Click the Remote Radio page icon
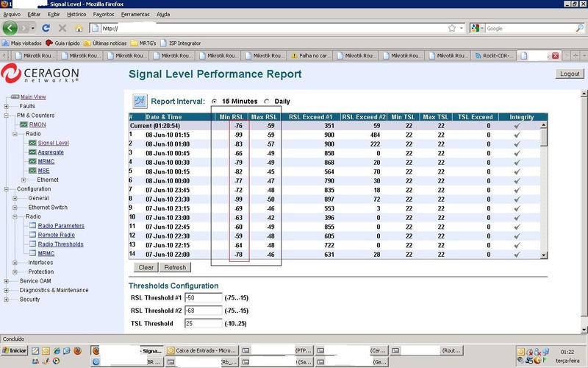This screenshot has width=588, height=368. pos(32,235)
